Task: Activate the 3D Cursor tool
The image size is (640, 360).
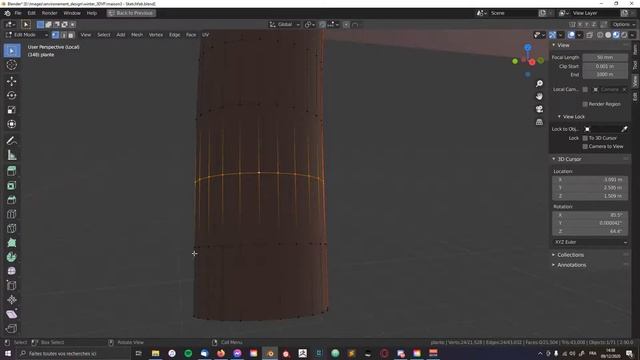Action: (11, 65)
